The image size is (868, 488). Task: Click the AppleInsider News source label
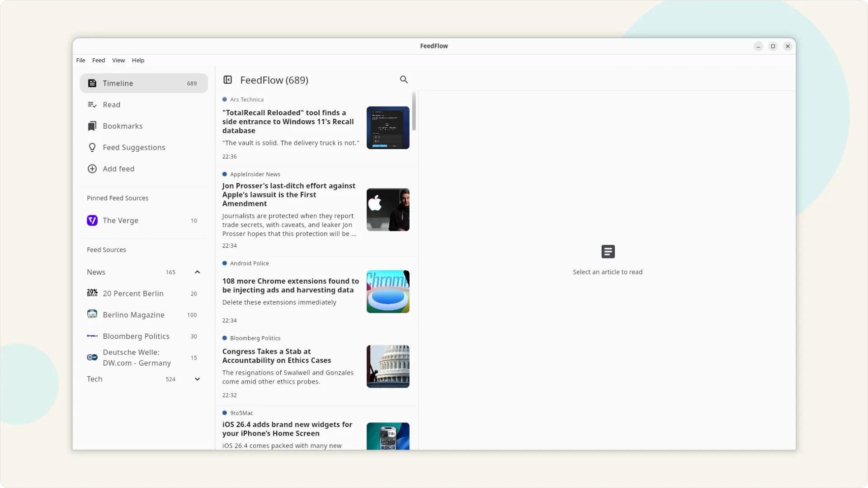click(x=255, y=174)
